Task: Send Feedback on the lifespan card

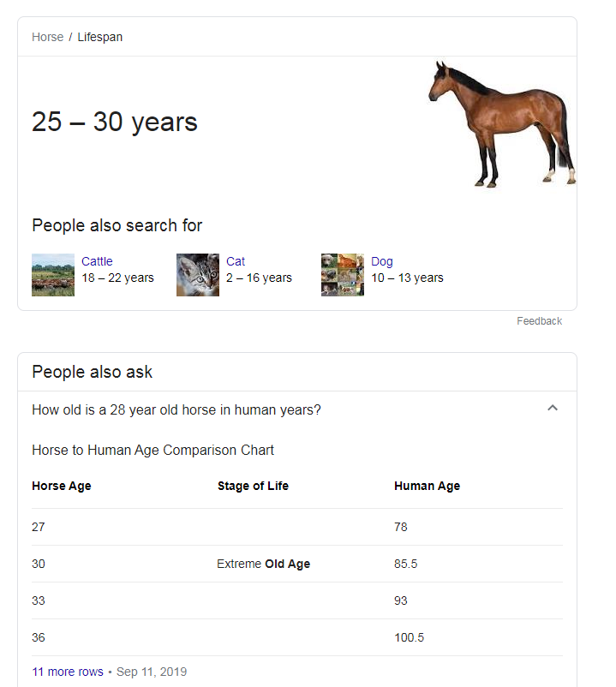Action: coord(539,321)
